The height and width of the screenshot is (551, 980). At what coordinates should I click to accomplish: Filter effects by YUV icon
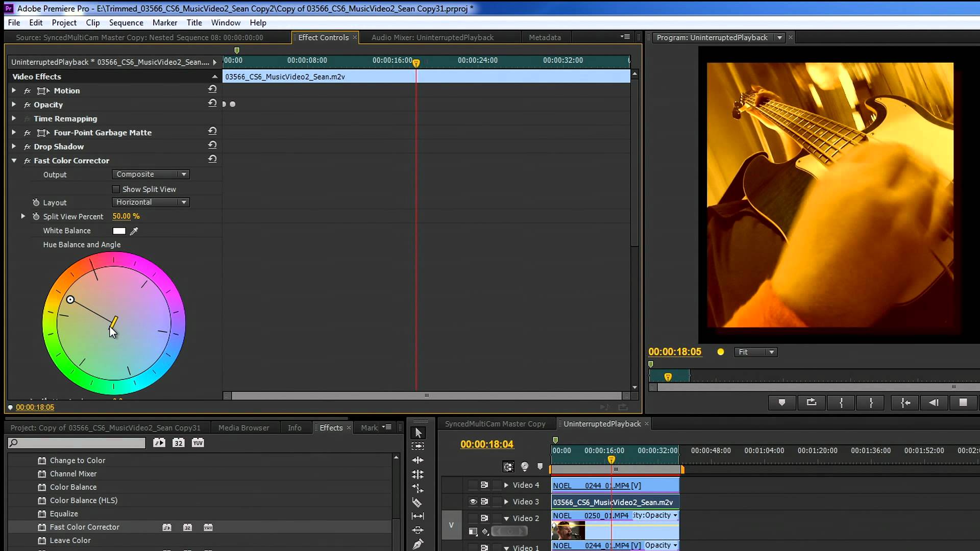pyautogui.click(x=198, y=443)
